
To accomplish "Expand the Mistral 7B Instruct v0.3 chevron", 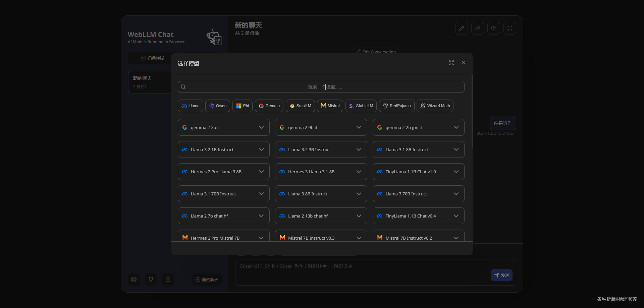I will pos(359,238).
